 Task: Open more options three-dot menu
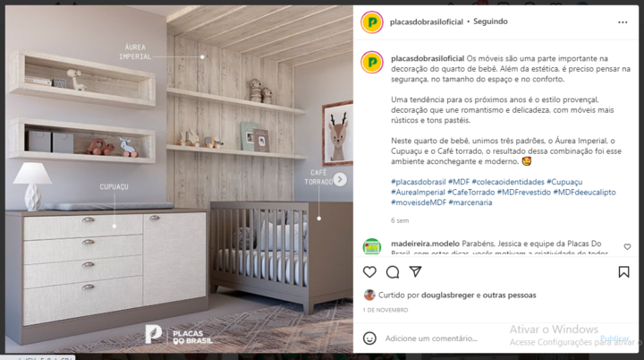(x=623, y=22)
